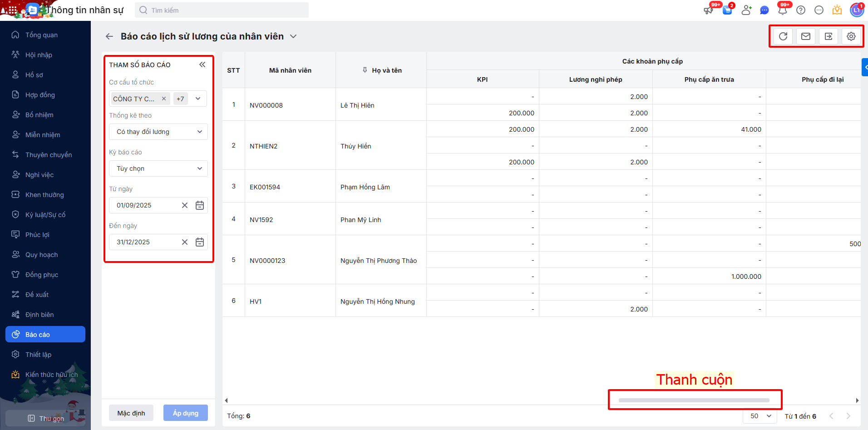
Task: Select Khen thưởng from sidebar menu
Action: [44, 195]
